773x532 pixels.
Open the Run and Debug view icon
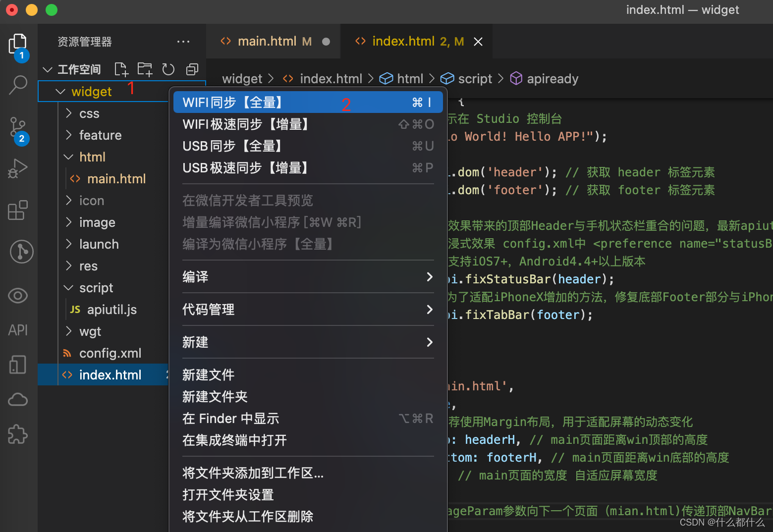coord(18,168)
